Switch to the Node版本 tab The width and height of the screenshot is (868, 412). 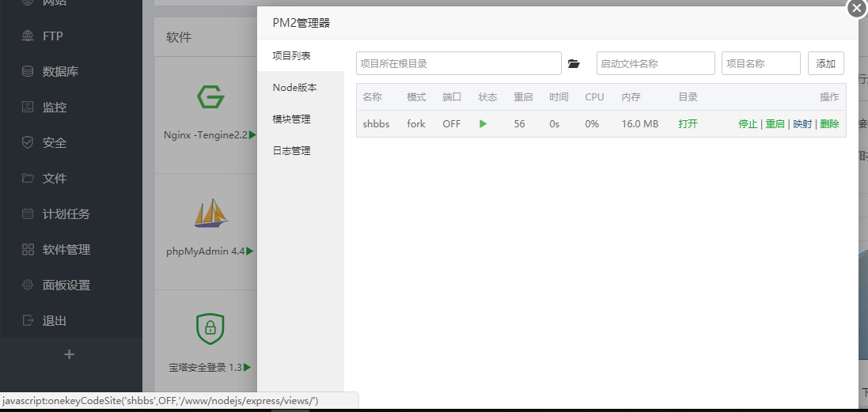[x=294, y=88]
